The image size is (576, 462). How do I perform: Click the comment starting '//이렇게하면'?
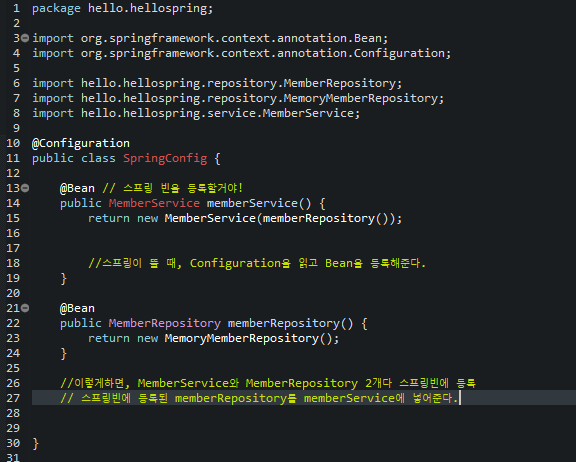[268, 383]
